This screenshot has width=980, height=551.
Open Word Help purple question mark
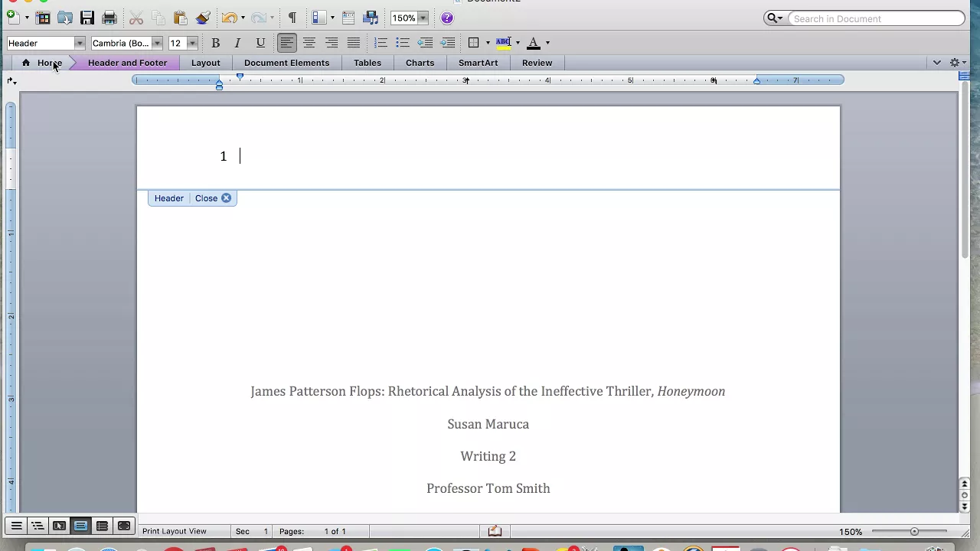click(447, 18)
